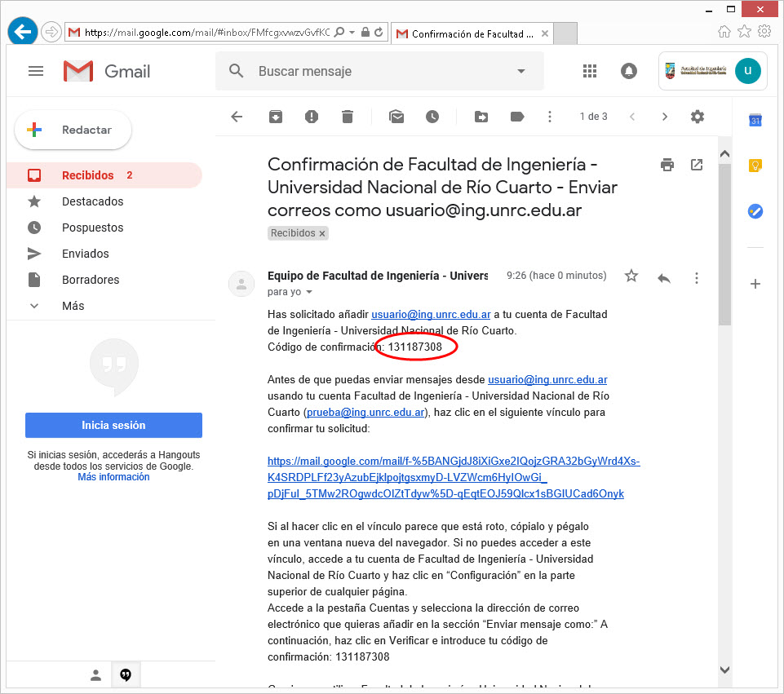Image resolution: width=784 pixels, height=694 pixels.
Task: Show recipient details next to 'para yo'
Action: click(x=309, y=292)
